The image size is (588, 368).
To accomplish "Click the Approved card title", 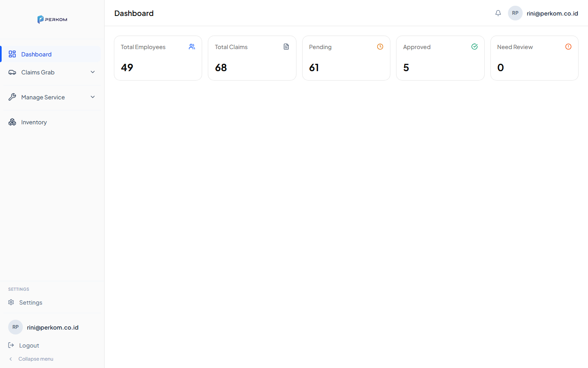I will [417, 47].
